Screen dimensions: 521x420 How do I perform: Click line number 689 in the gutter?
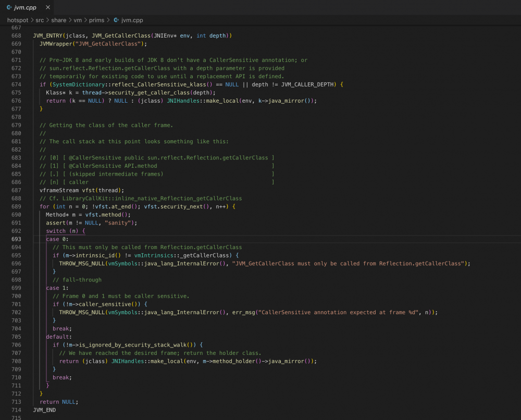coord(16,207)
